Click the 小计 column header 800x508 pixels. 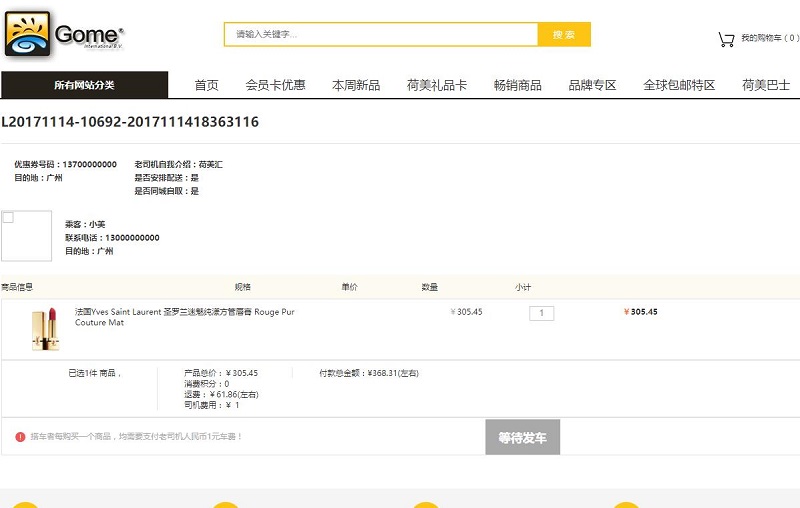click(x=523, y=287)
